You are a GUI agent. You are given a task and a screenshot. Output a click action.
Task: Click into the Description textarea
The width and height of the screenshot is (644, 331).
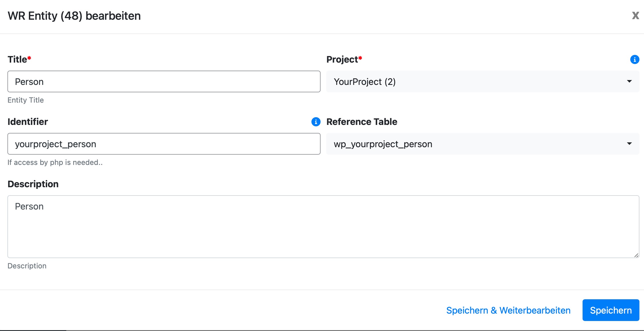tap(323, 227)
